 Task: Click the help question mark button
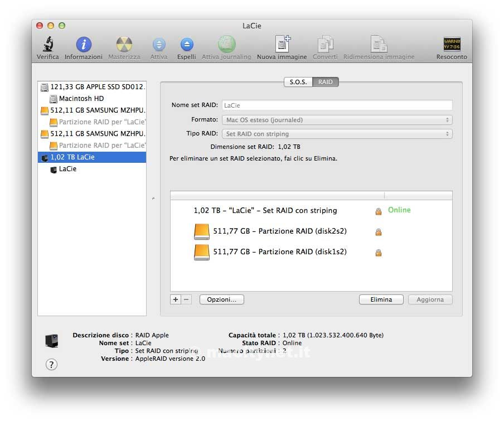pos(51,365)
